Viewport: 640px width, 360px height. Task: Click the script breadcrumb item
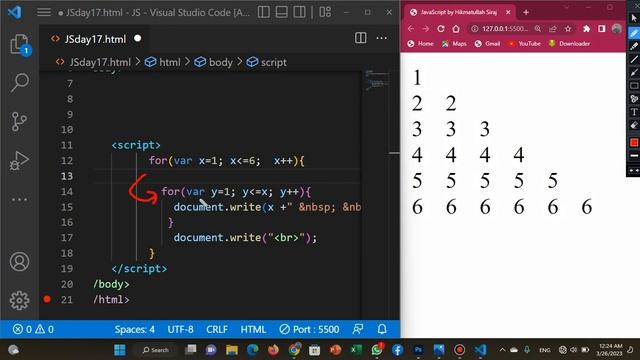coord(267,62)
